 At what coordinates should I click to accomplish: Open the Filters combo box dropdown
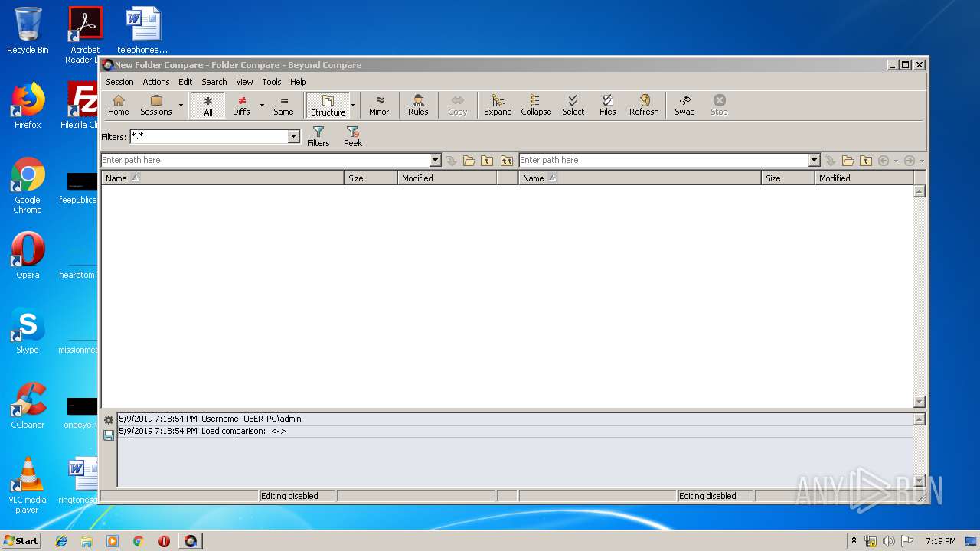click(293, 136)
